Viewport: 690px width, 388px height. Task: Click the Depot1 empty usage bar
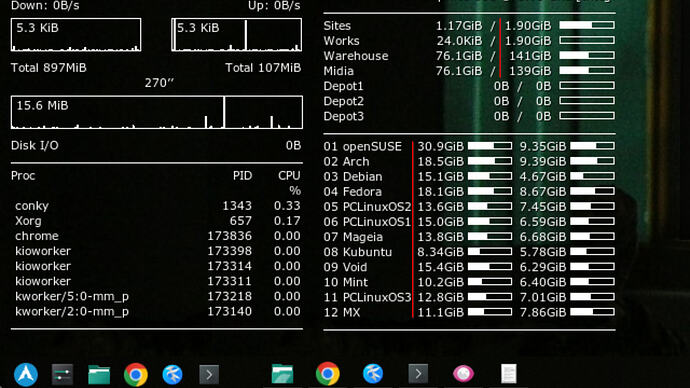587,86
